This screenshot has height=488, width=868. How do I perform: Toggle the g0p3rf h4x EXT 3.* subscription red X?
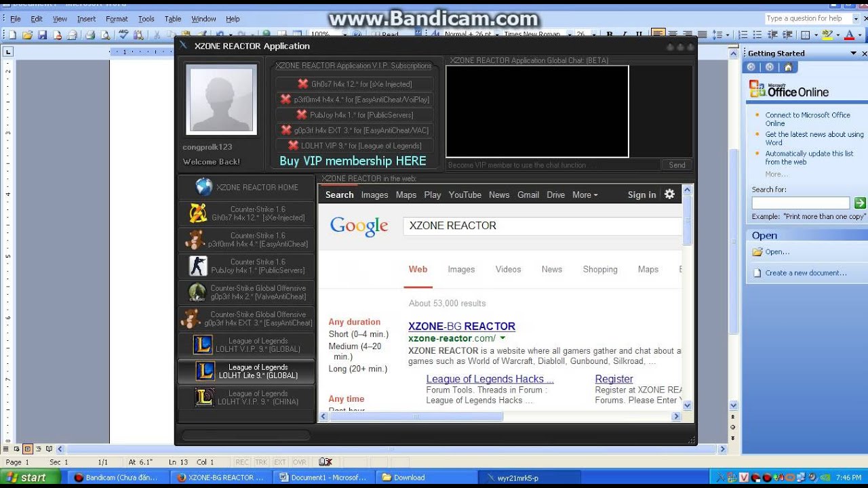click(286, 130)
